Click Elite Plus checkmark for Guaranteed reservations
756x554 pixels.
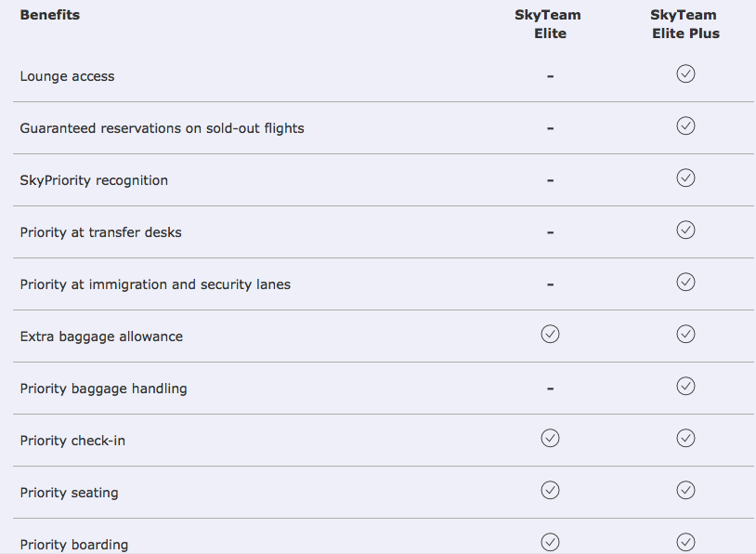click(x=685, y=126)
